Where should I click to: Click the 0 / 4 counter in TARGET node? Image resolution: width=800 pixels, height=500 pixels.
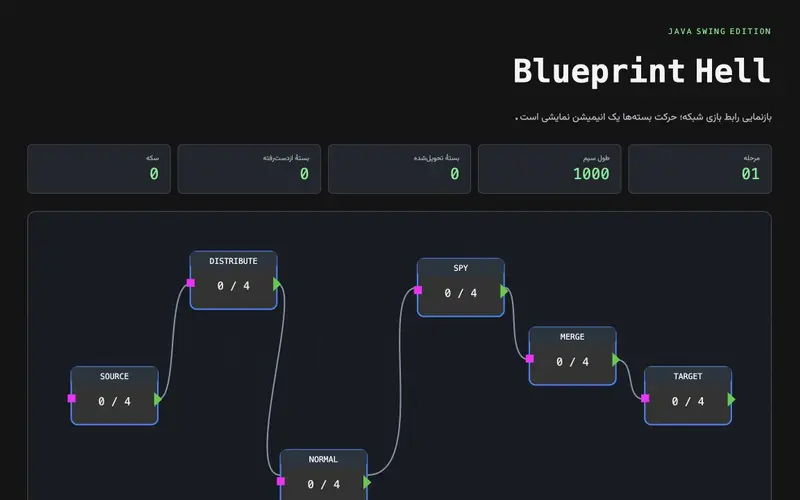tap(688, 402)
